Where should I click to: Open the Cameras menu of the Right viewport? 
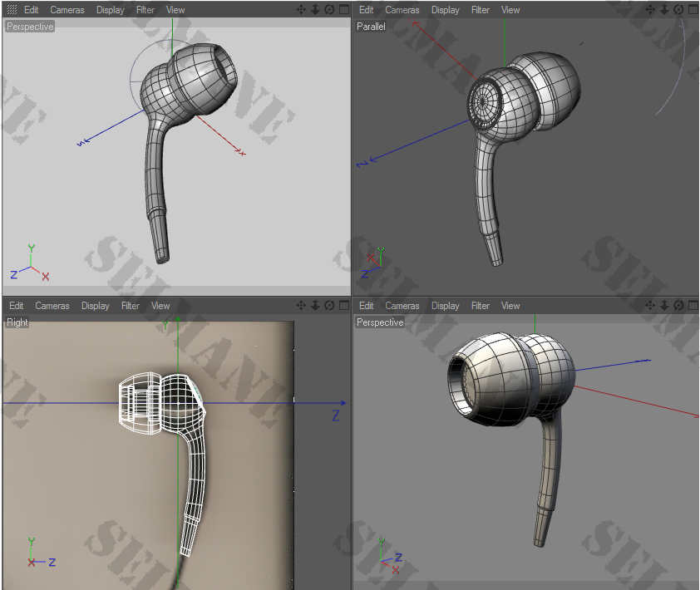tap(52, 306)
